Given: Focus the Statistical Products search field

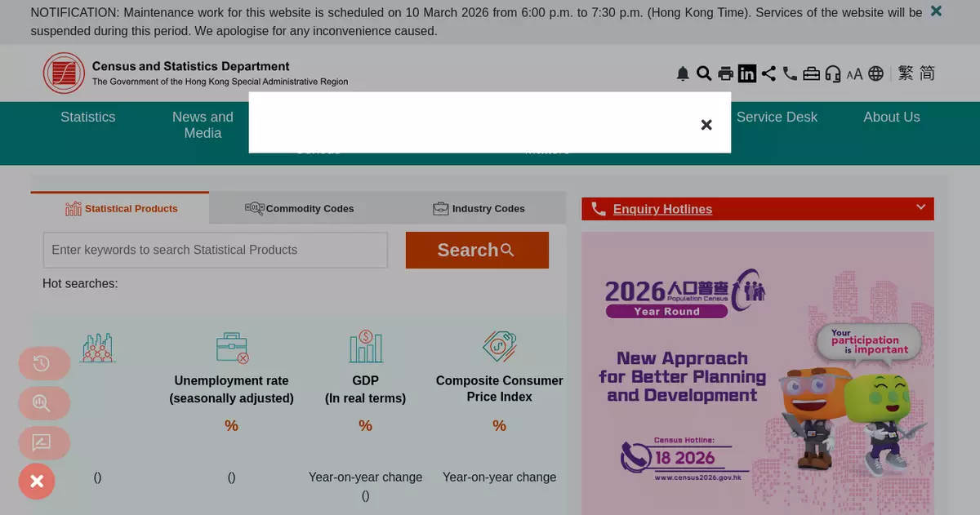Looking at the screenshot, I should tap(215, 250).
